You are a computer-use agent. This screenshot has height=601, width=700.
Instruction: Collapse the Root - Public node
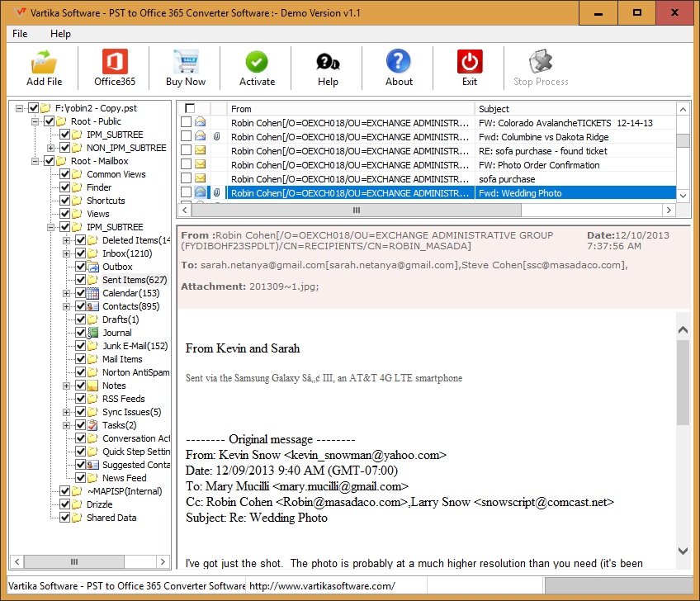[x=35, y=121]
